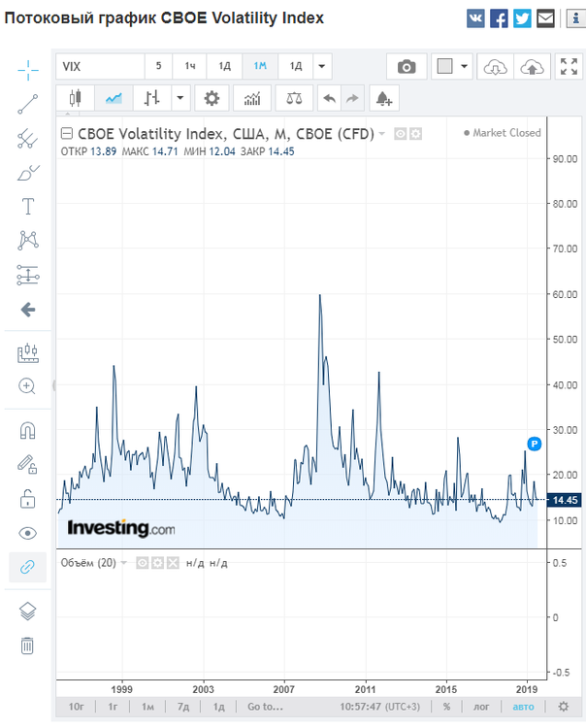
Task: Open Объём indicator settings gear
Action: point(158,563)
